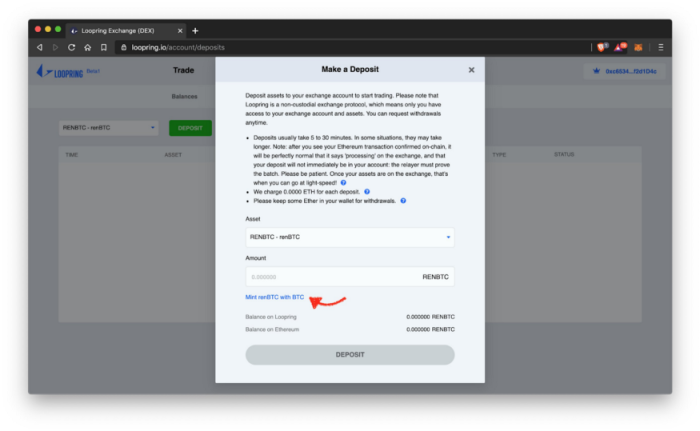The image size is (700, 431).
Task: Click the Balance on Loopring value
Action: tap(430, 317)
